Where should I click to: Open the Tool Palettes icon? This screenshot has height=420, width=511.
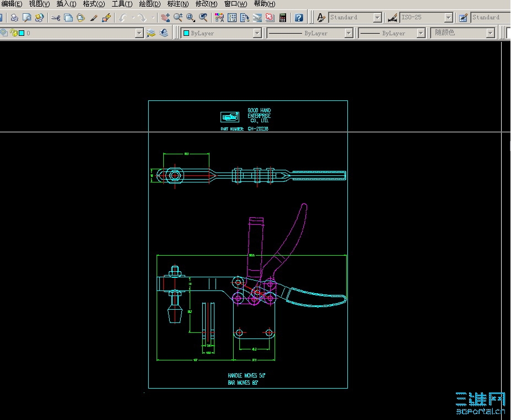tap(245, 18)
